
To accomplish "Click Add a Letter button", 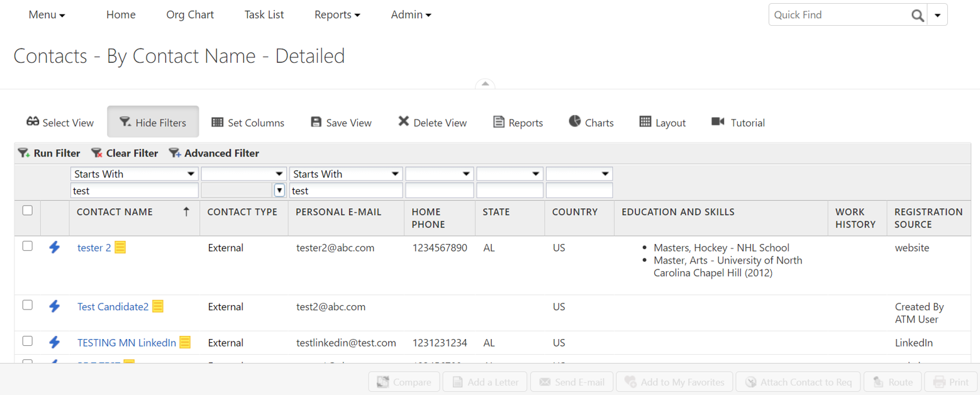I will tap(484, 382).
